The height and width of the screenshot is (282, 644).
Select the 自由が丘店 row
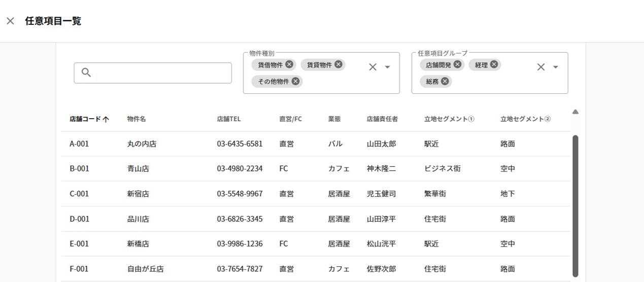[145, 269]
